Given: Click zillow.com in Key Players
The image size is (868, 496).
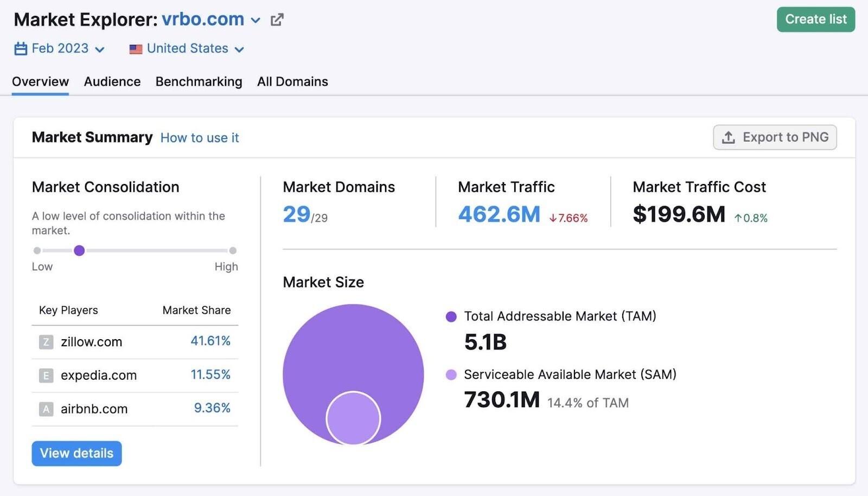Looking at the screenshot, I should point(92,342).
